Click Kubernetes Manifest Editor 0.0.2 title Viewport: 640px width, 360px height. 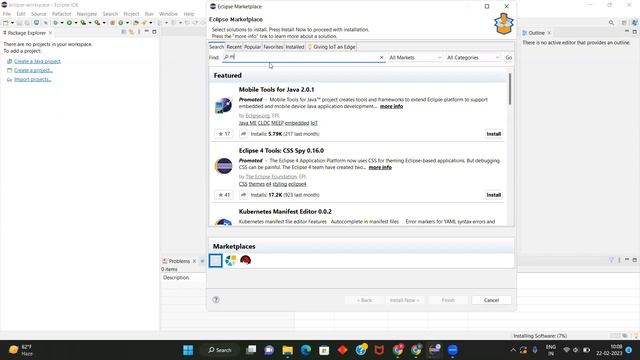click(x=285, y=211)
